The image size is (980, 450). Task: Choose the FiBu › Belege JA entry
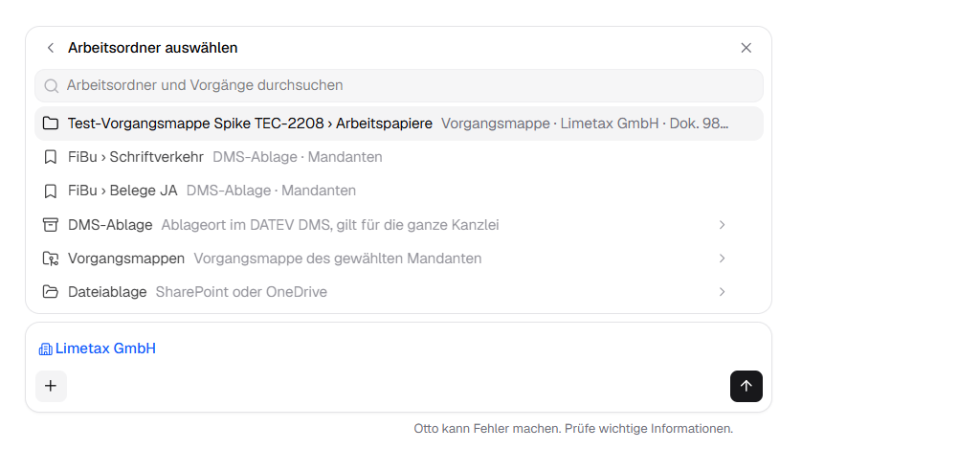[399, 191]
